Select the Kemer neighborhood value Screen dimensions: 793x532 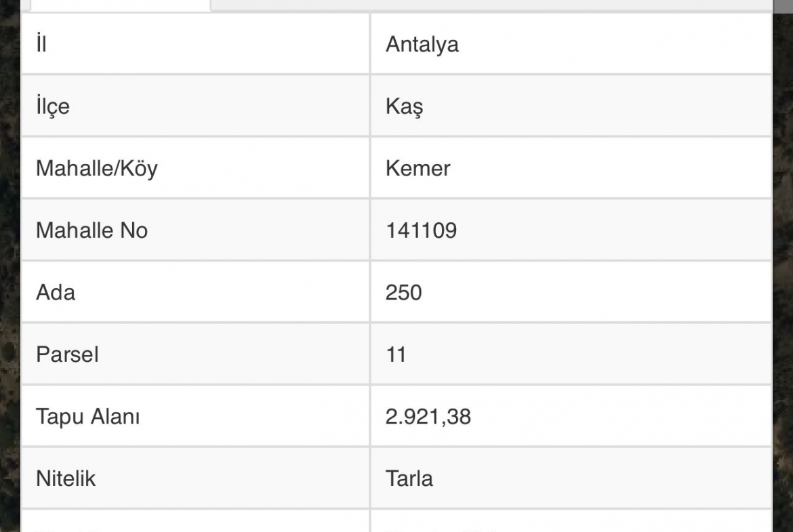[418, 168]
